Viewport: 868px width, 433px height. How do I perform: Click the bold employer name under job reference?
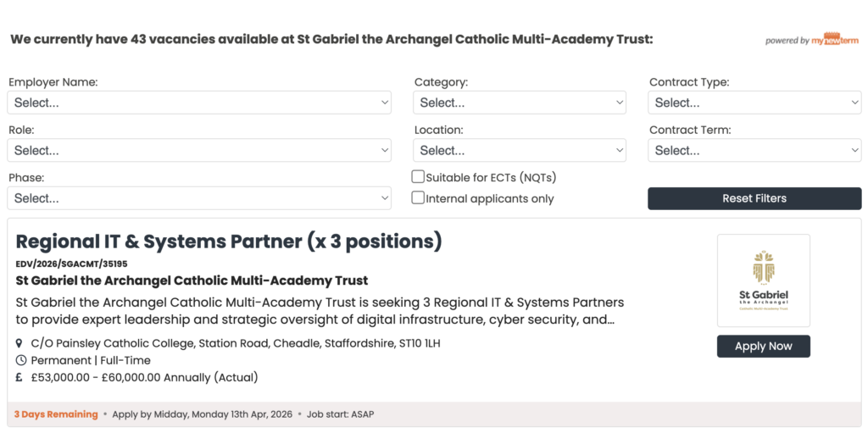click(x=192, y=280)
